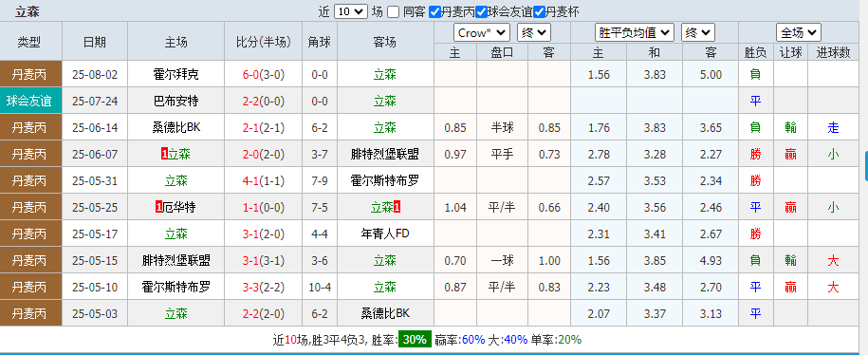Uncheck the 丹麦杯 filter checkbox
The height and width of the screenshot is (355, 868).
point(539,11)
